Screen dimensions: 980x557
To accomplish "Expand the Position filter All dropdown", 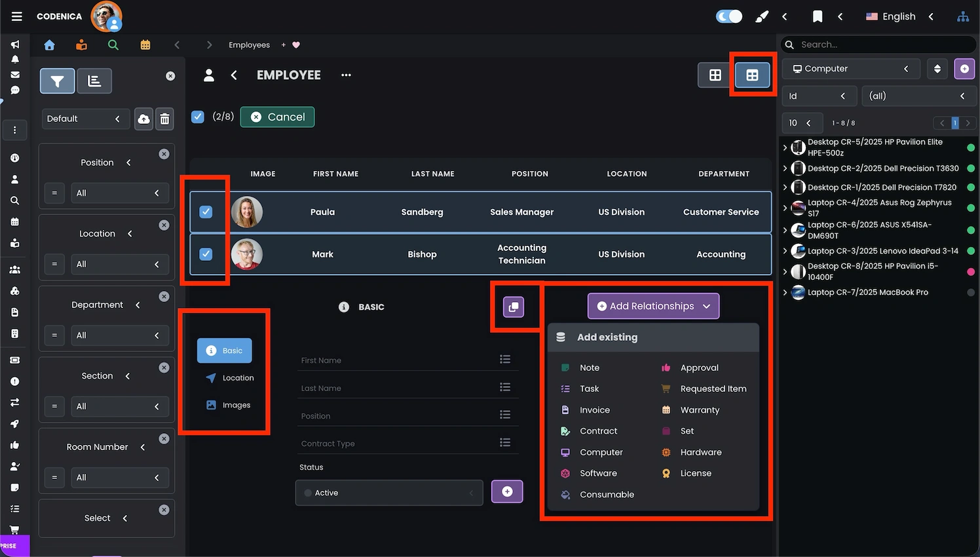I will [x=120, y=193].
